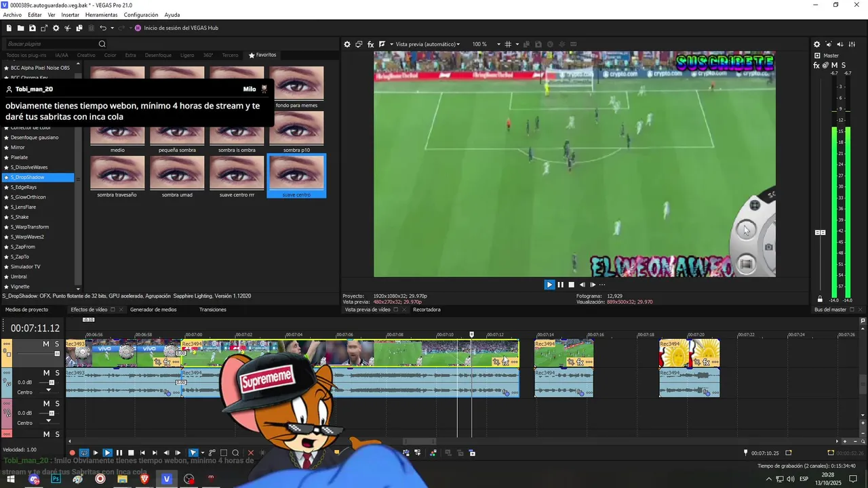
Task: Open video output fx in preview toolbar
Action: pos(370,44)
